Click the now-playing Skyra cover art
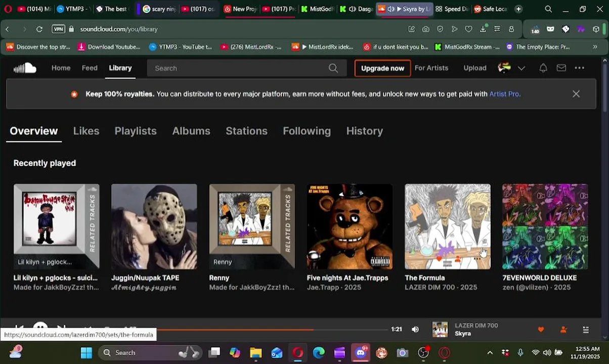609x364 pixels. pyautogui.click(x=440, y=330)
